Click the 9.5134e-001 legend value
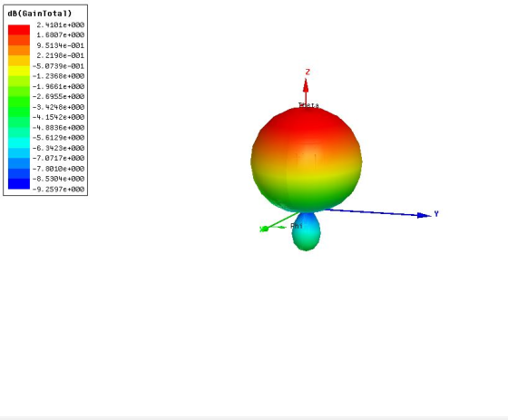 [61, 45]
